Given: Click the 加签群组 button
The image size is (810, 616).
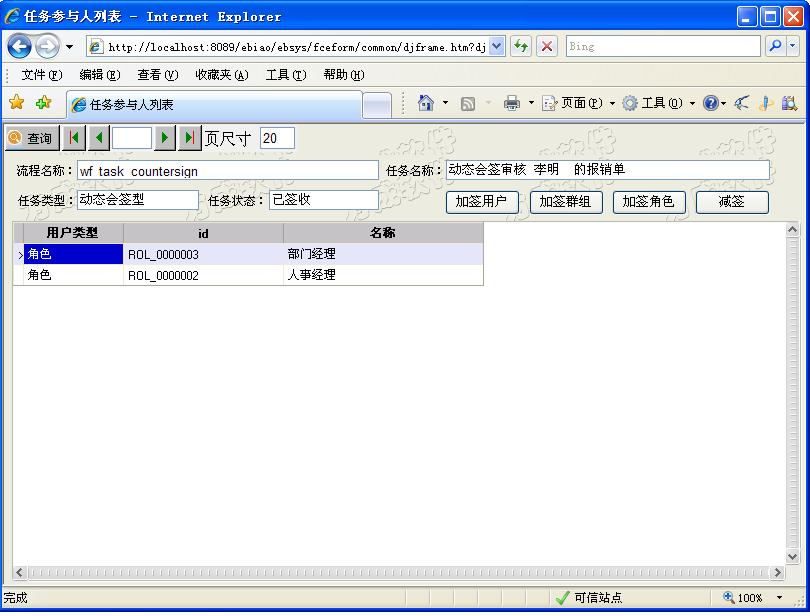Looking at the screenshot, I should point(566,202).
